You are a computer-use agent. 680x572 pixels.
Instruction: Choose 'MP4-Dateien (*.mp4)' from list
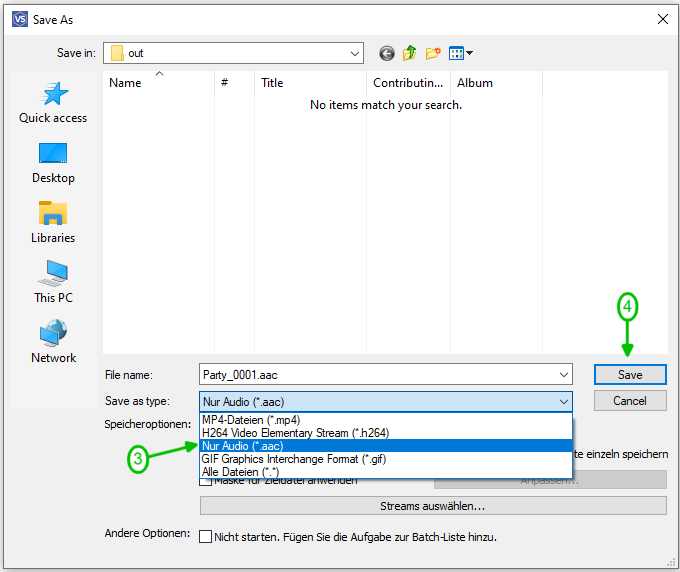[251, 420]
